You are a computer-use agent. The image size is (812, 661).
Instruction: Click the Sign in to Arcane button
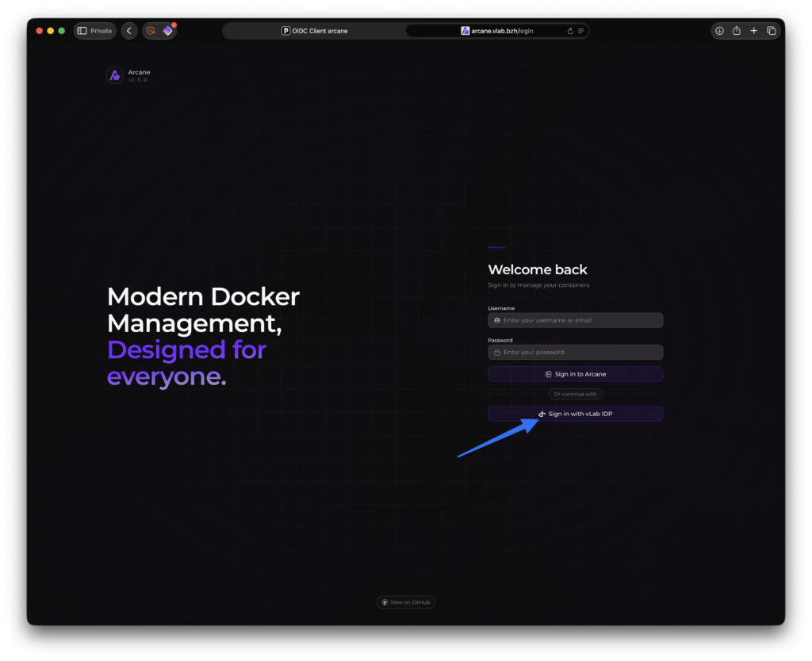[576, 374]
